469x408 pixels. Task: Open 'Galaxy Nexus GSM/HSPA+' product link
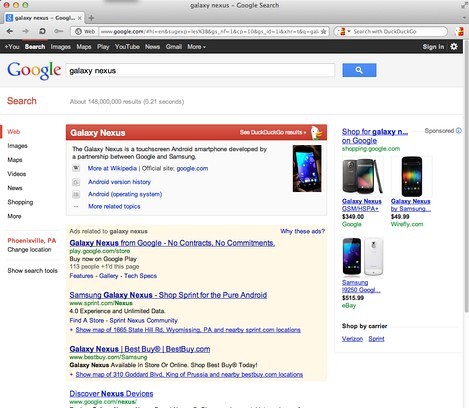(362, 205)
